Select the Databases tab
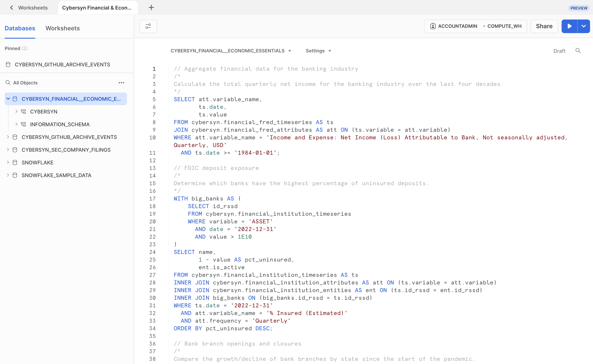 pos(20,28)
